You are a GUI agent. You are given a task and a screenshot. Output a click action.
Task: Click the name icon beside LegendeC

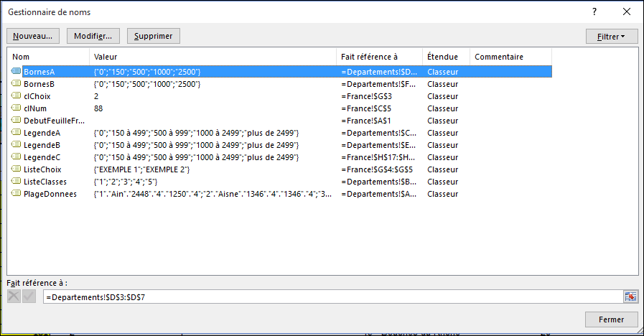click(x=16, y=157)
